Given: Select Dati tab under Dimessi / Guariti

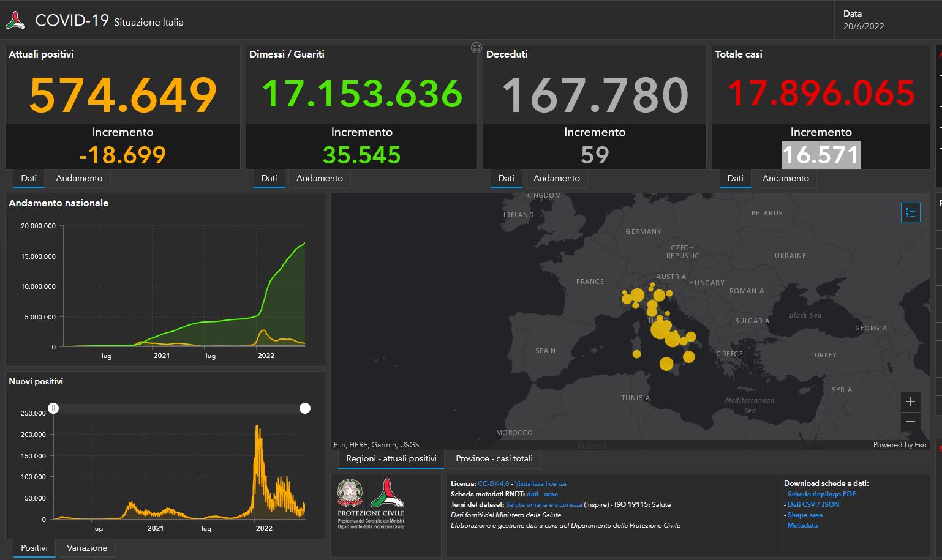Looking at the screenshot, I should pos(269,178).
